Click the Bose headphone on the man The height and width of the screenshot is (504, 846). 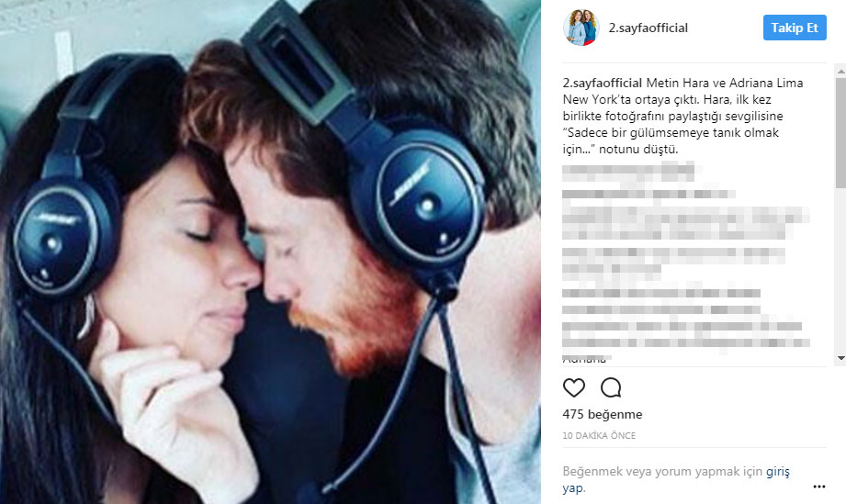418,199
